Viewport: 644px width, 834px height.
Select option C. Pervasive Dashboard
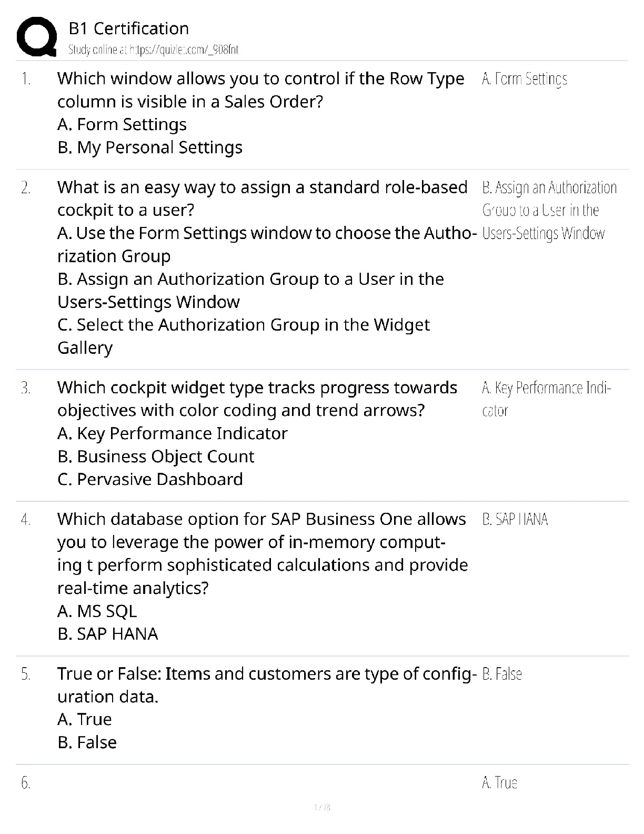150,480
